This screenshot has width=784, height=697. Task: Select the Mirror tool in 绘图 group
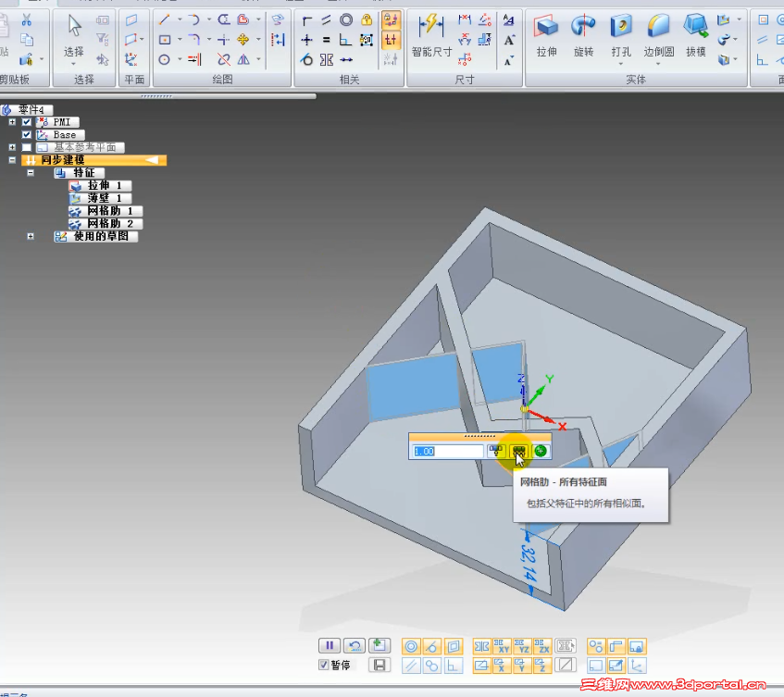point(243,59)
